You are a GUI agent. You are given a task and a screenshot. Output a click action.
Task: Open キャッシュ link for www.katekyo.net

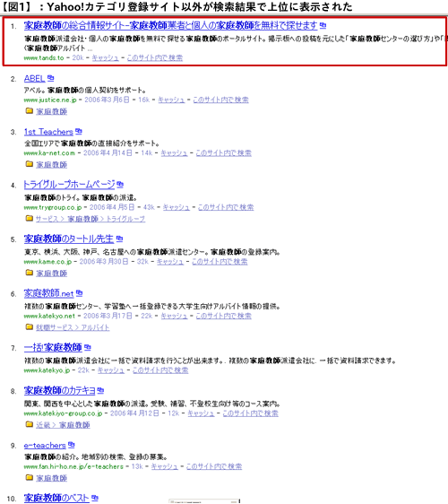[x=174, y=316]
